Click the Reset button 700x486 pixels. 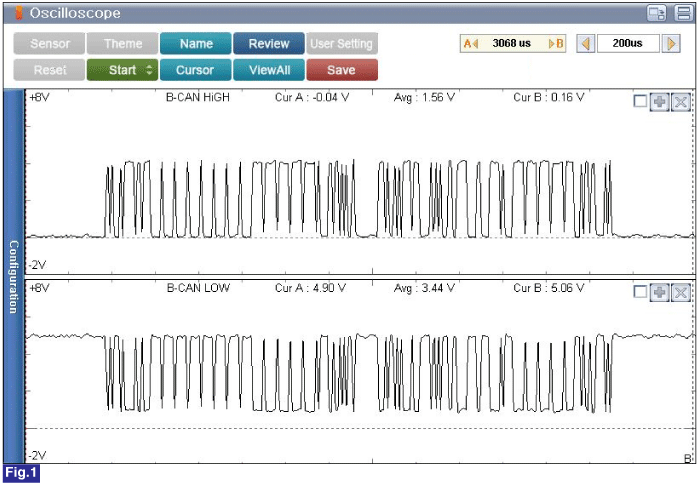49,70
